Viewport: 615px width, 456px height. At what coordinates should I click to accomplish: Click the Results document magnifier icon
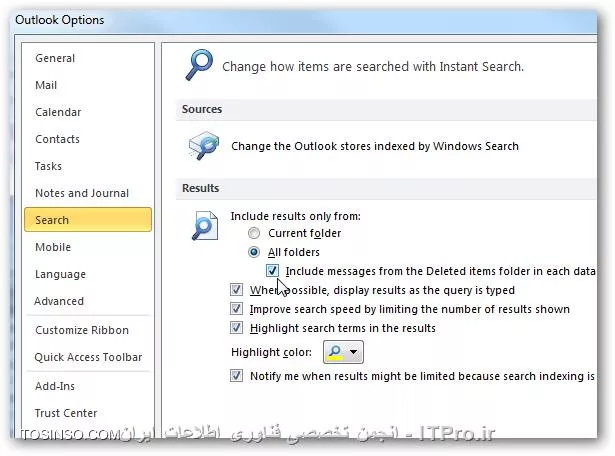(205, 225)
